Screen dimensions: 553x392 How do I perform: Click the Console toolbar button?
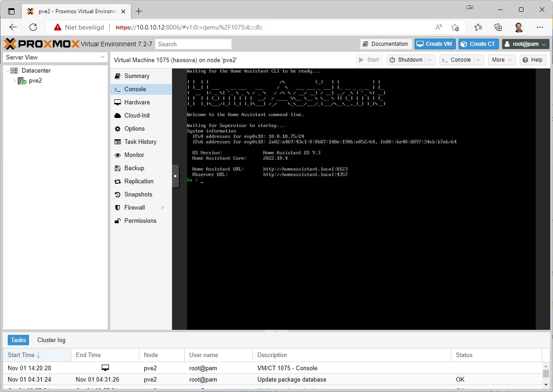tap(456, 60)
